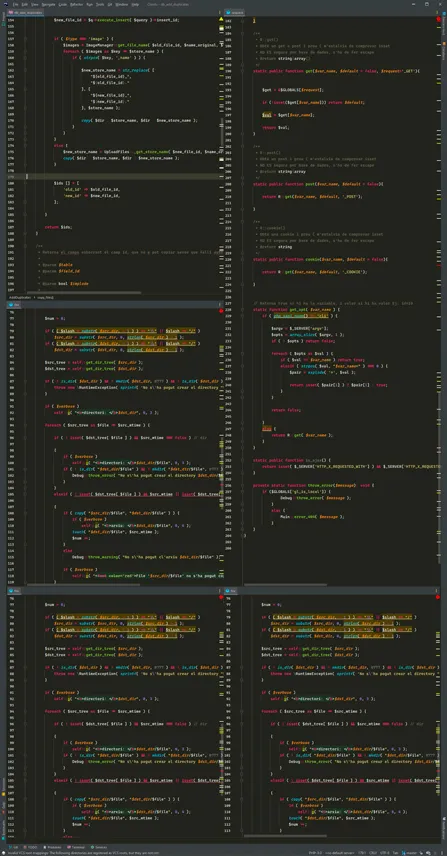
Task: Open CRLF line separator selector
Action: (x=373, y=853)
